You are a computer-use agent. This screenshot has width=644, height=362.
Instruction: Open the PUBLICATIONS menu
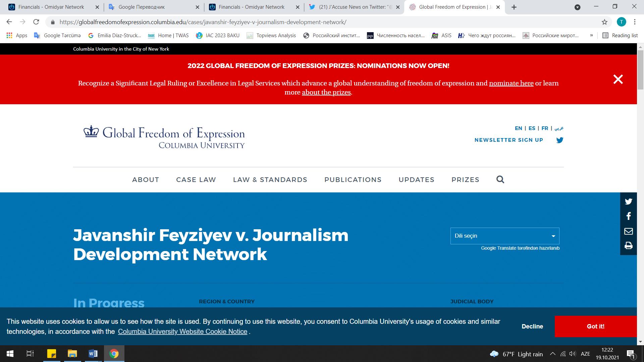[x=353, y=180]
